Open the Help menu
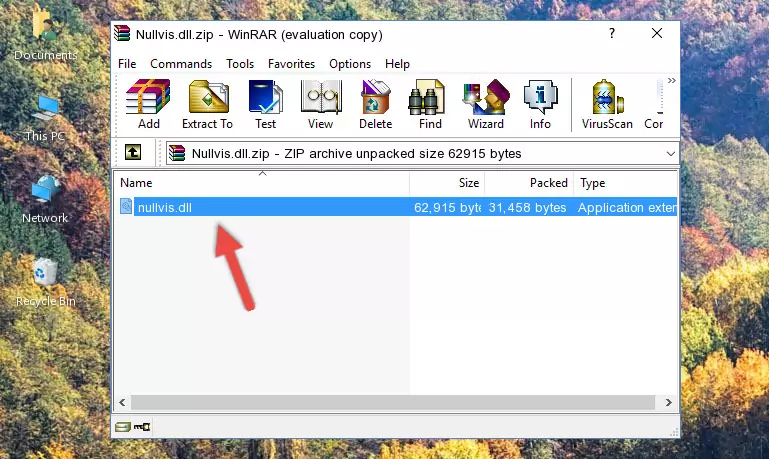 click(x=397, y=64)
